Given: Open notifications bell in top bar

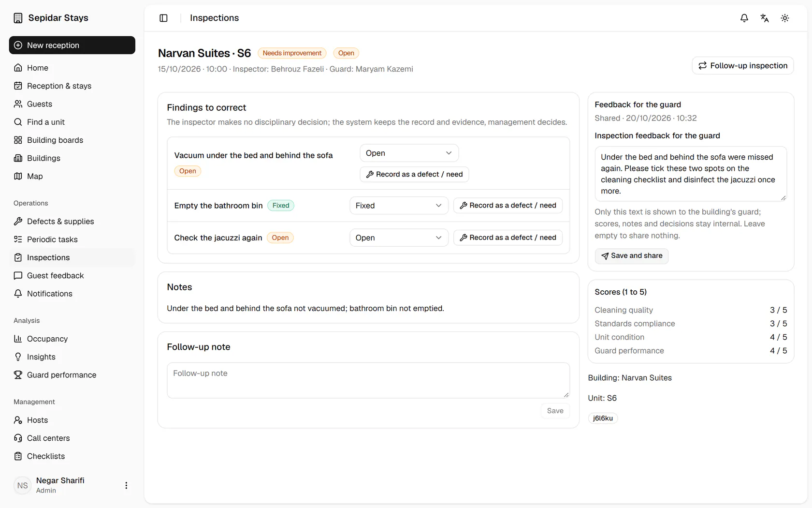Looking at the screenshot, I should (744, 18).
